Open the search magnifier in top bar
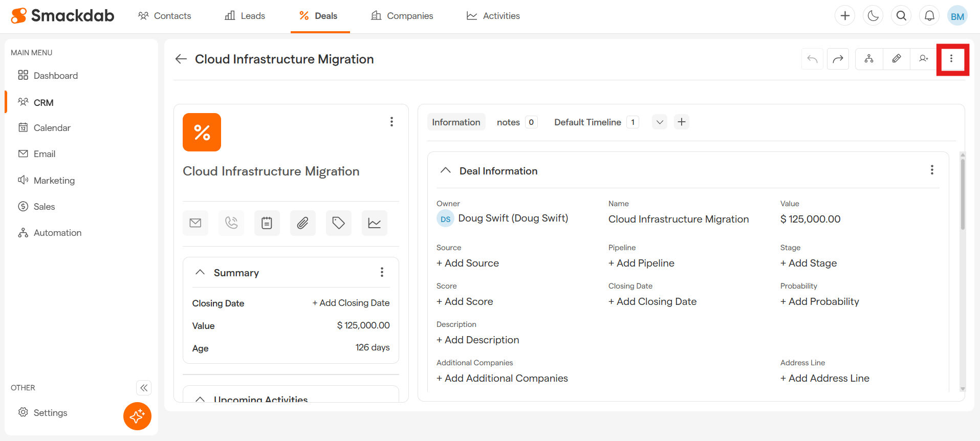 [x=901, y=16]
